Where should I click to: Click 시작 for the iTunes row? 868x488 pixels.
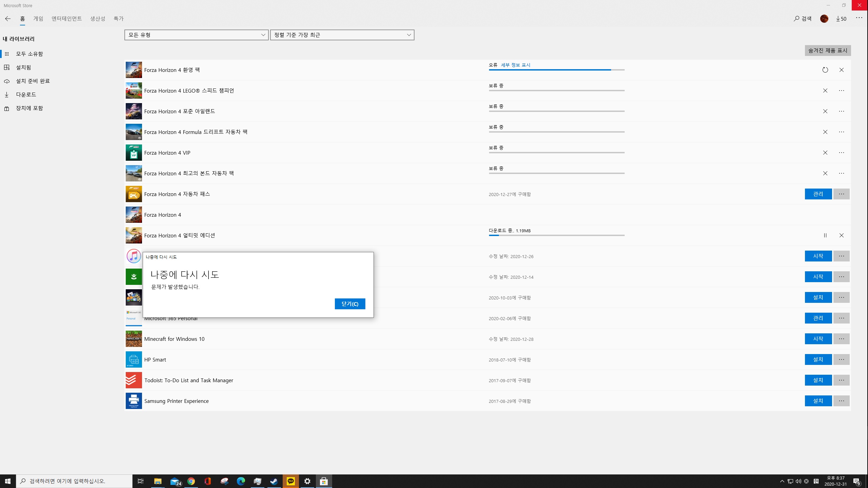(818, 256)
